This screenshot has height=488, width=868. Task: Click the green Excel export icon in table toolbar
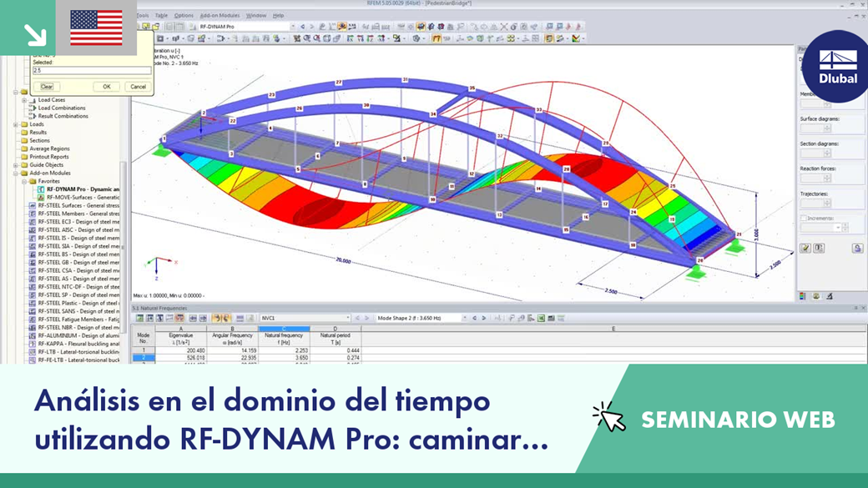[x=541, y=318]
